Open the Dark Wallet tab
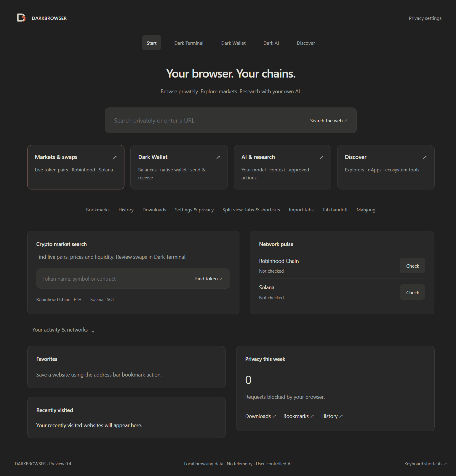 (x=233, y=43)
